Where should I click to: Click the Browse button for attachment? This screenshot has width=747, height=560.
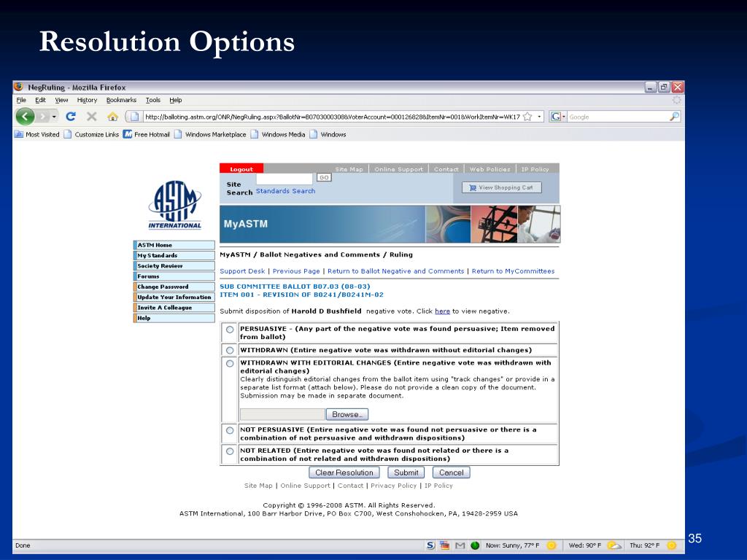347,414
